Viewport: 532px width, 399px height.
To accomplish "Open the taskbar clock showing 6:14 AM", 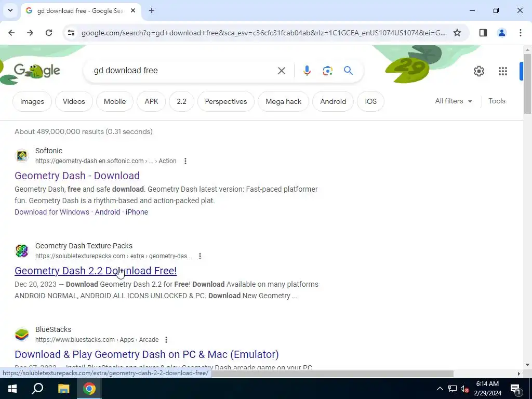I will [x=487, y=389].
